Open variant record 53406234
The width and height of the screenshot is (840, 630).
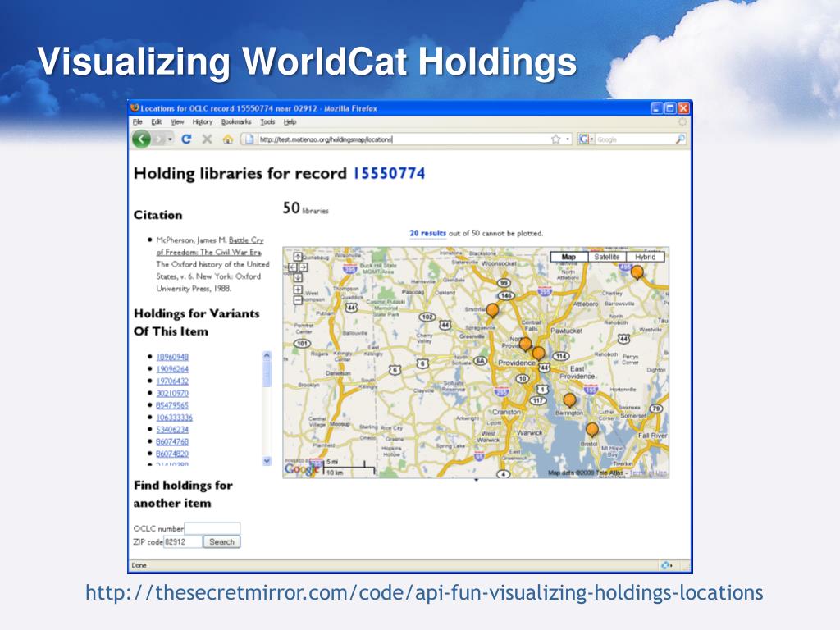coord(172,430)
